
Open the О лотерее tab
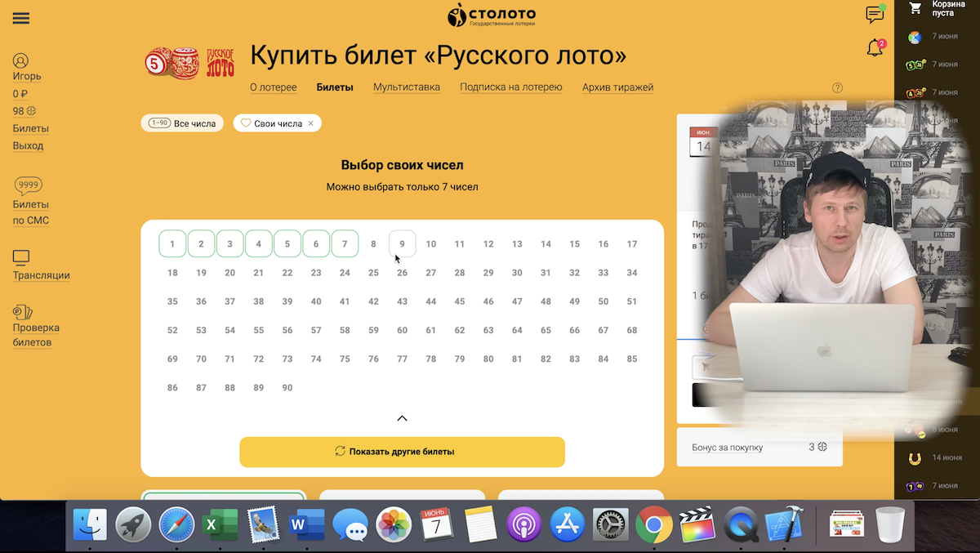(274, 87)
